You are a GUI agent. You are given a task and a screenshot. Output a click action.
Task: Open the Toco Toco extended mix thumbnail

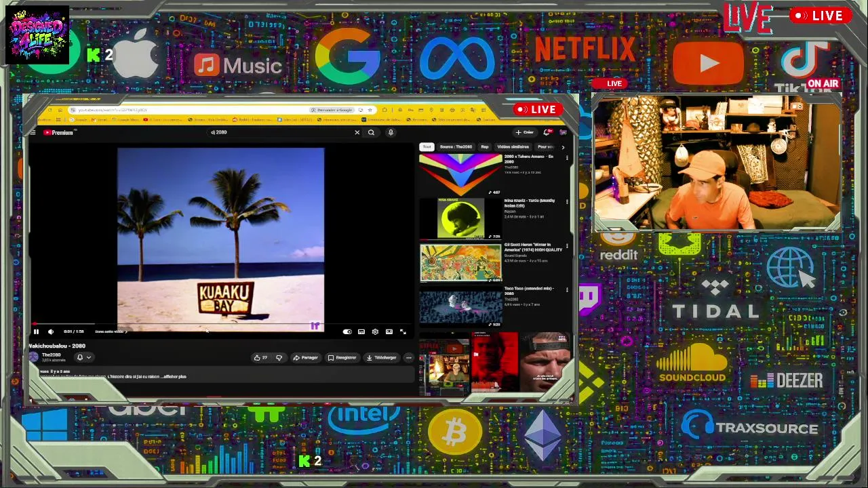(x=460, y=306)
